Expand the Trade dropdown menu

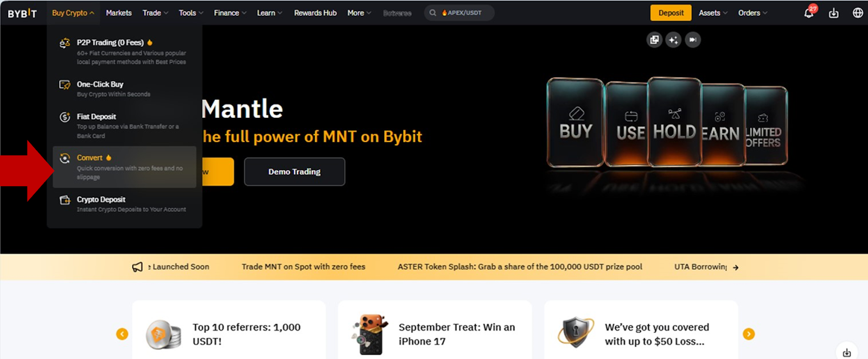(x=155, y=12)
